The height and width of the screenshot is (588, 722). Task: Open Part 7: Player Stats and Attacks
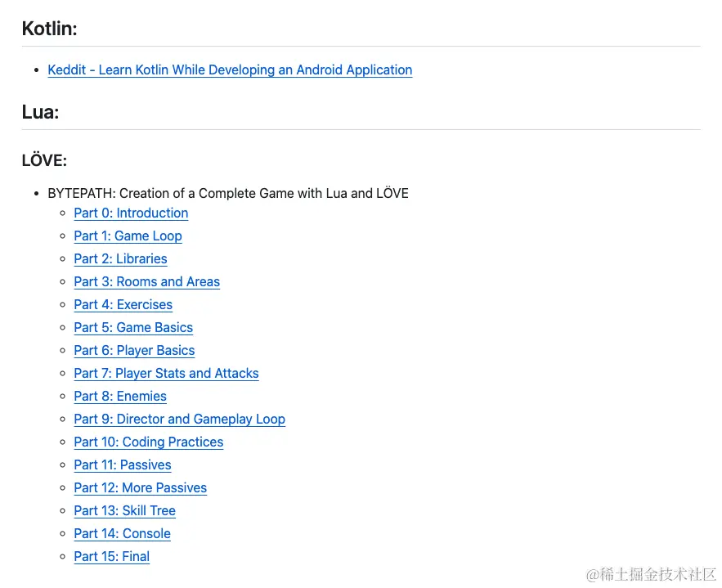(x=166, y=374)
